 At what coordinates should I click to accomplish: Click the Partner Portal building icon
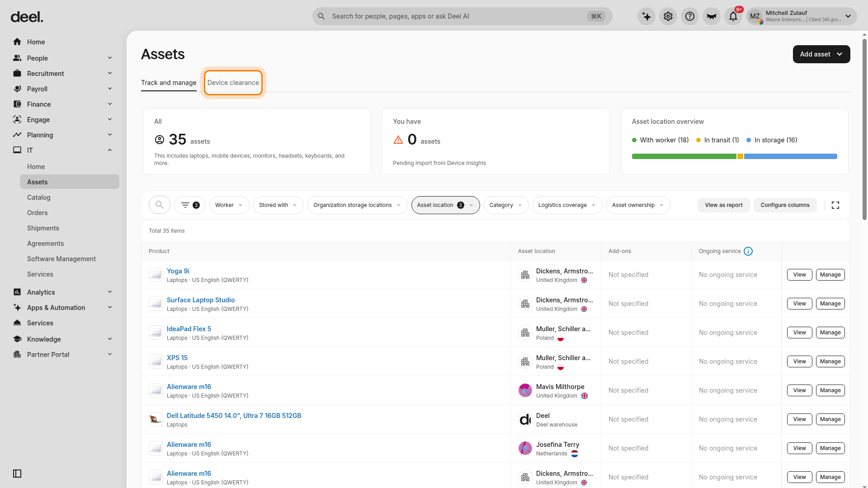(x=17, y=355)
